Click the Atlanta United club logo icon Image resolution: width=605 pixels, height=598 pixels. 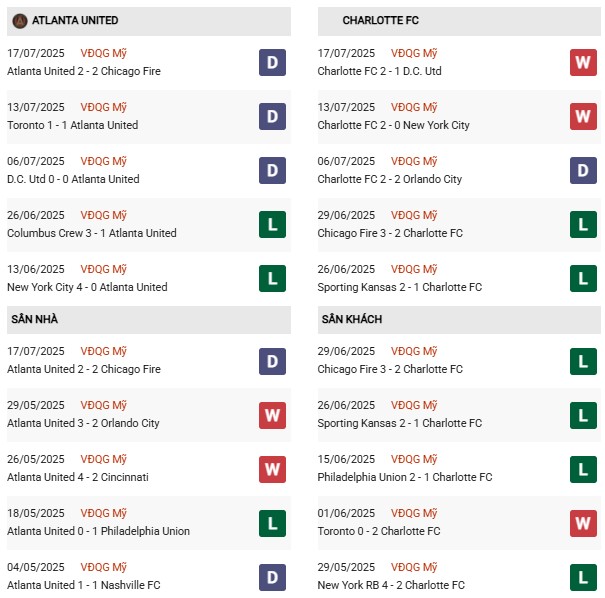point(19,20)
